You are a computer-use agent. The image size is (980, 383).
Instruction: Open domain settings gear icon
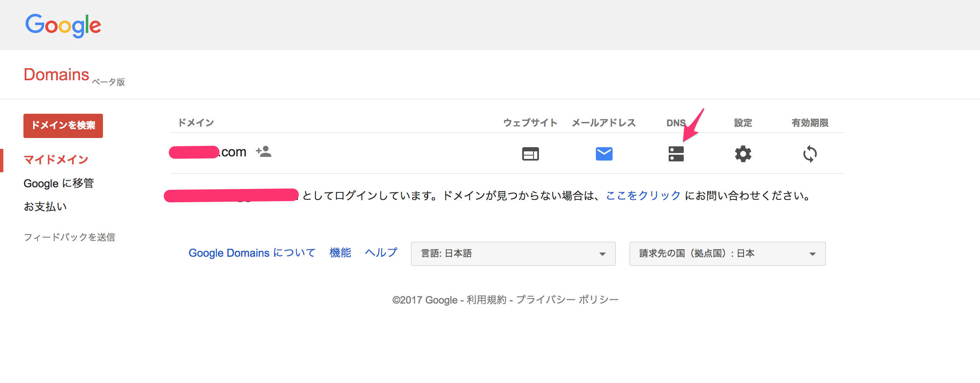(743, 154)
